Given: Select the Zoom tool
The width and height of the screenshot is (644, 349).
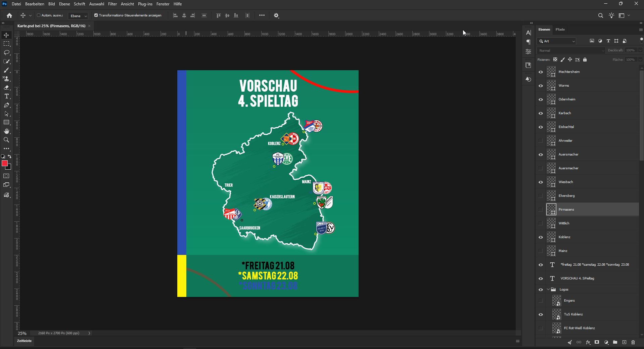Looking at the screenshot, I should (6, 140).
